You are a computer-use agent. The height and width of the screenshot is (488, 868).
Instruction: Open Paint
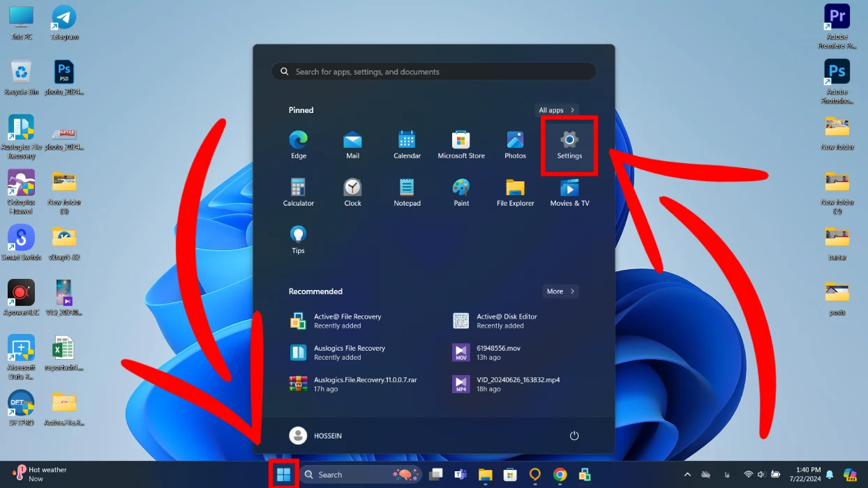461,192
